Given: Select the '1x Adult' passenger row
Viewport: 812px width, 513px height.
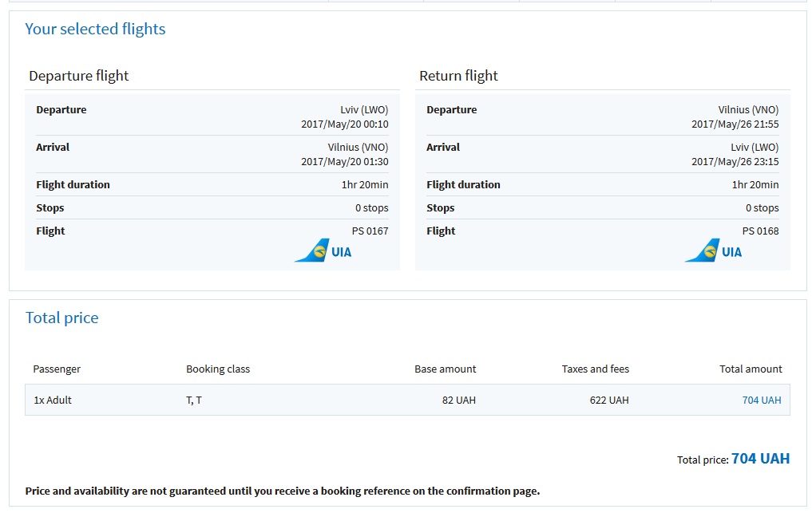Looking at the screenshot, I should click(x=53, y=401).
